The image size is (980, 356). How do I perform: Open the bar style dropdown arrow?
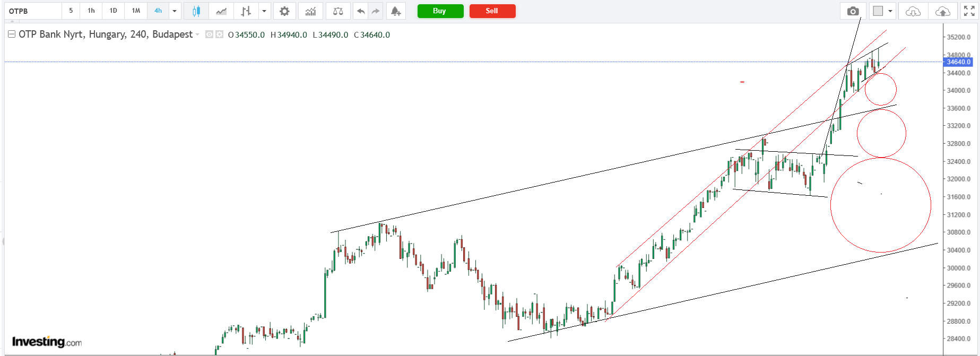coord(264,11)
